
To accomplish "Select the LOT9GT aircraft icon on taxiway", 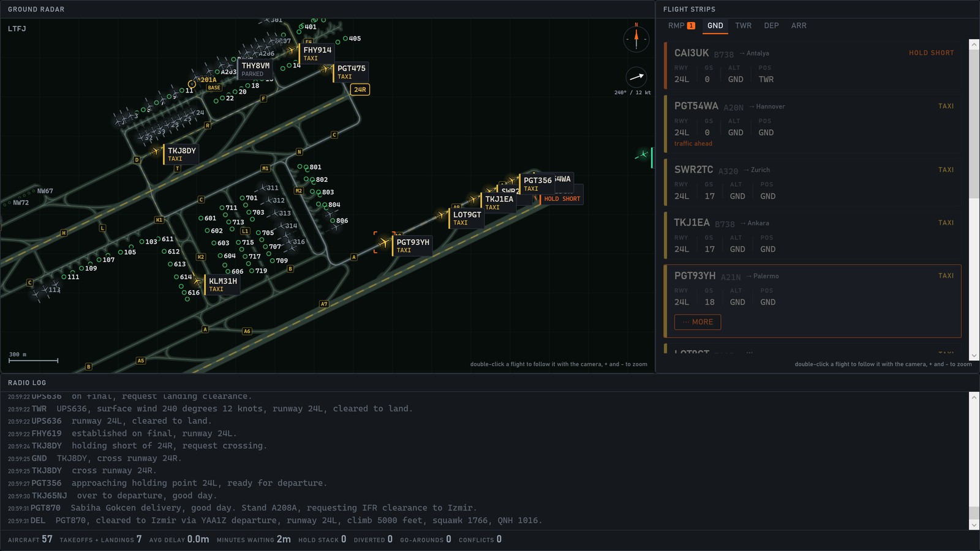I will pos(441,215).
